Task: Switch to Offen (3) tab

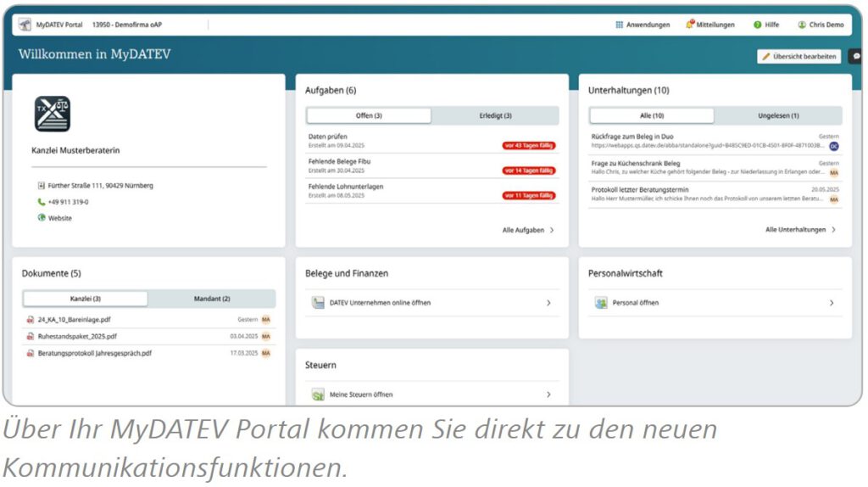Action: coord(369,115)
